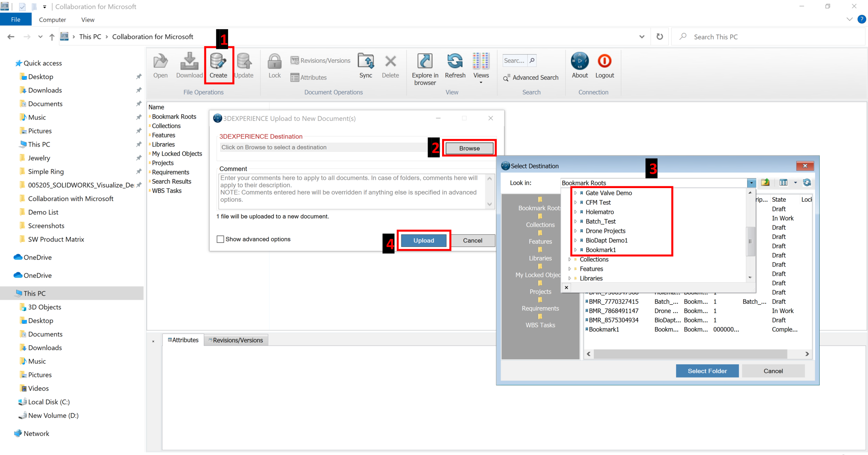Expand the Libraries node in dropdown list
This screenshot has width=868, height=455.
point(570,278)
